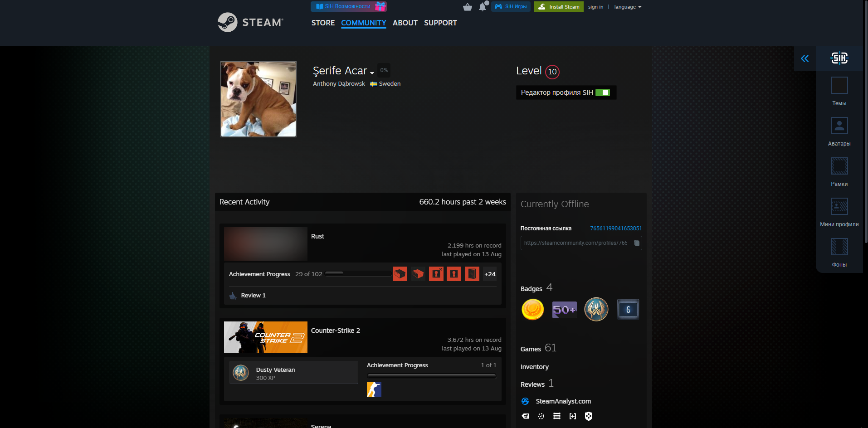Click the 50+ games badge

point(565,310)
